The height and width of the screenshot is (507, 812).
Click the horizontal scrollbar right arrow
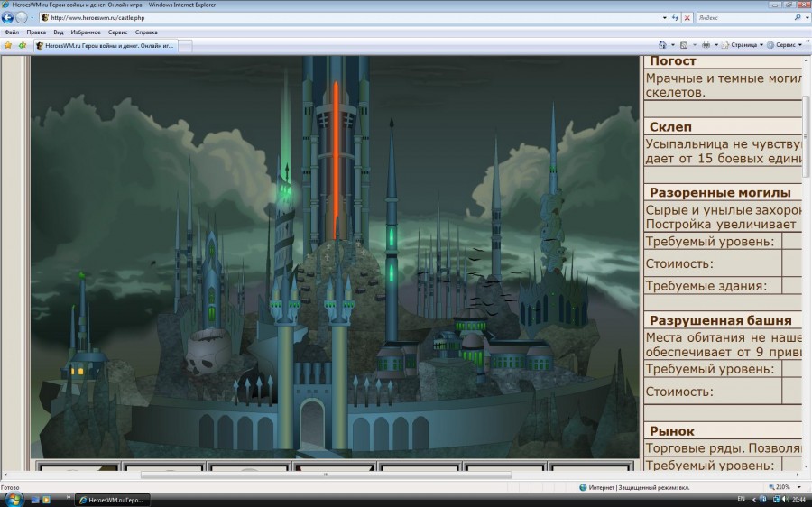[799, 475]
